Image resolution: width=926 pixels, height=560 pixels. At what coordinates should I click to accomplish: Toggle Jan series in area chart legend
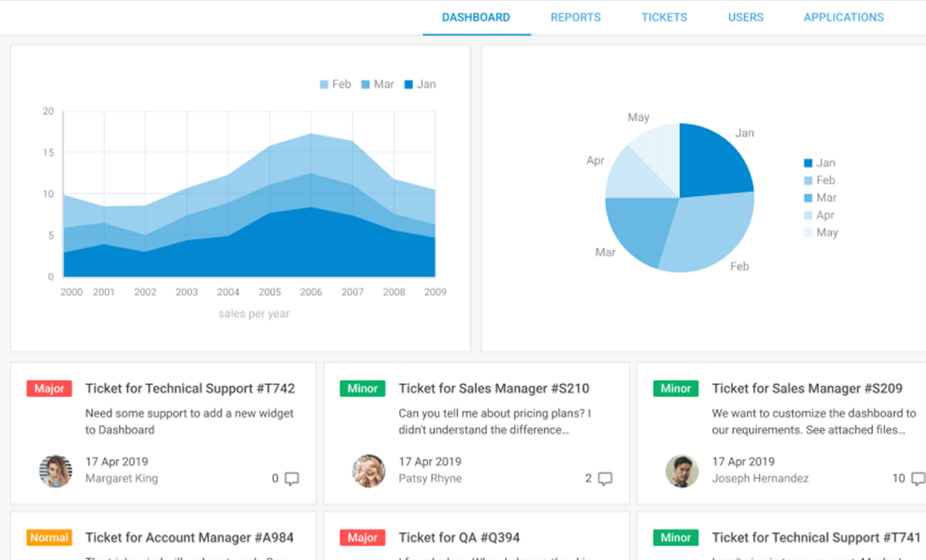click(420, 85)
